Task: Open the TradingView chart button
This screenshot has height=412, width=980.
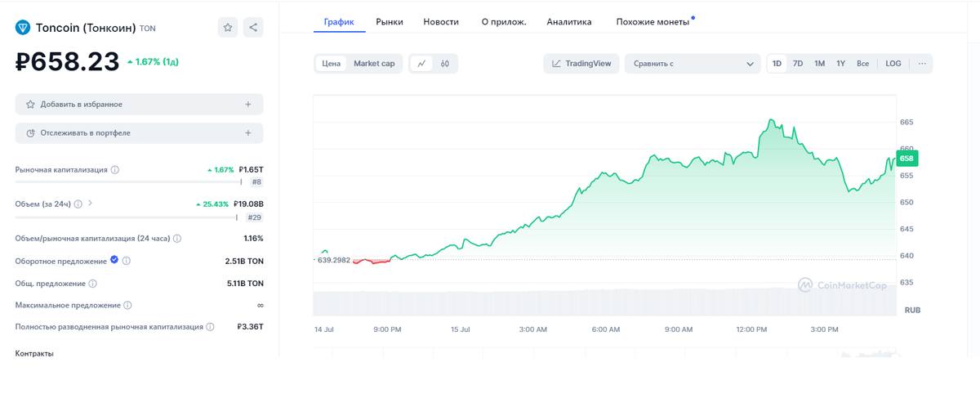Action: click(581, 63)
